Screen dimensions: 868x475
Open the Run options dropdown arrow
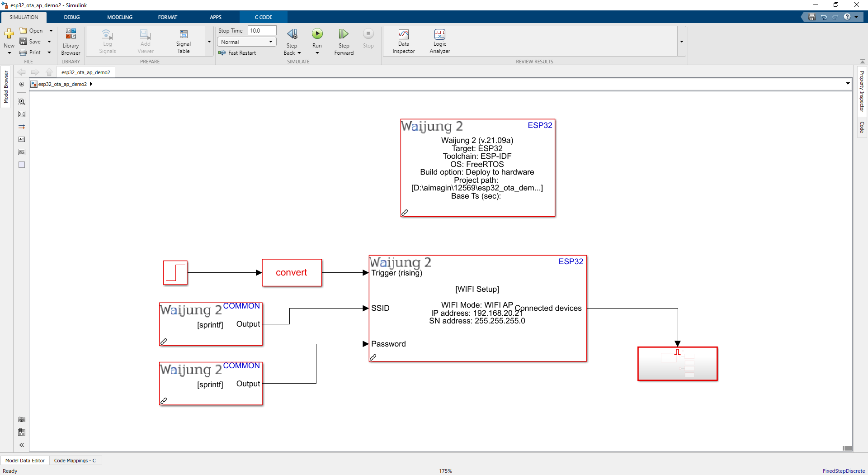click(x=317, y=53)
